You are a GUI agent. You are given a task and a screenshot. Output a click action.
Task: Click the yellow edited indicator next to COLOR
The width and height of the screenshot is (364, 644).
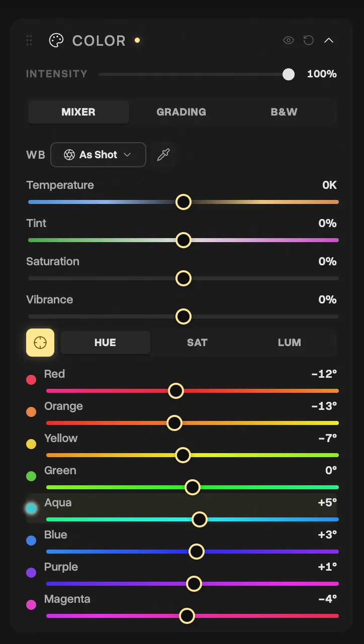click(137, 40)
